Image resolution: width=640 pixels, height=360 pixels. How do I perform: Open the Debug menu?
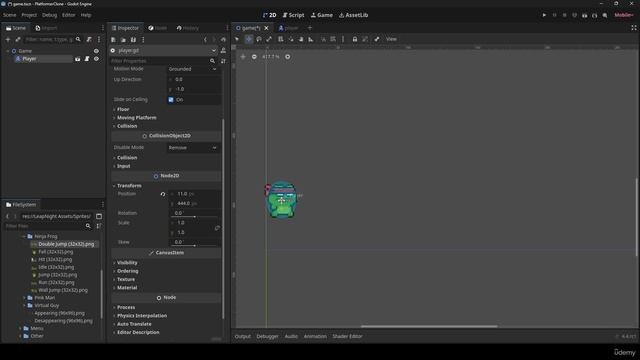(x=49, y=15)
